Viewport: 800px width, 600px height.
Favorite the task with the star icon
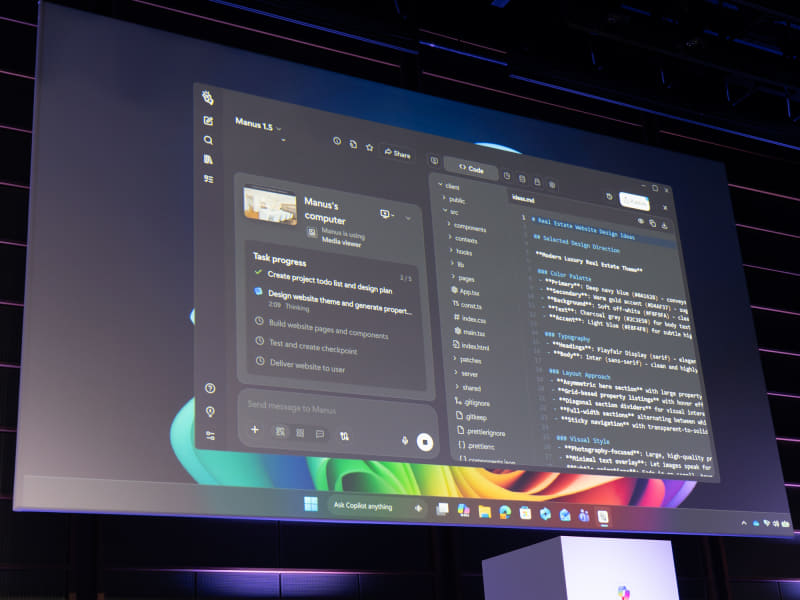tap(369, 147)
